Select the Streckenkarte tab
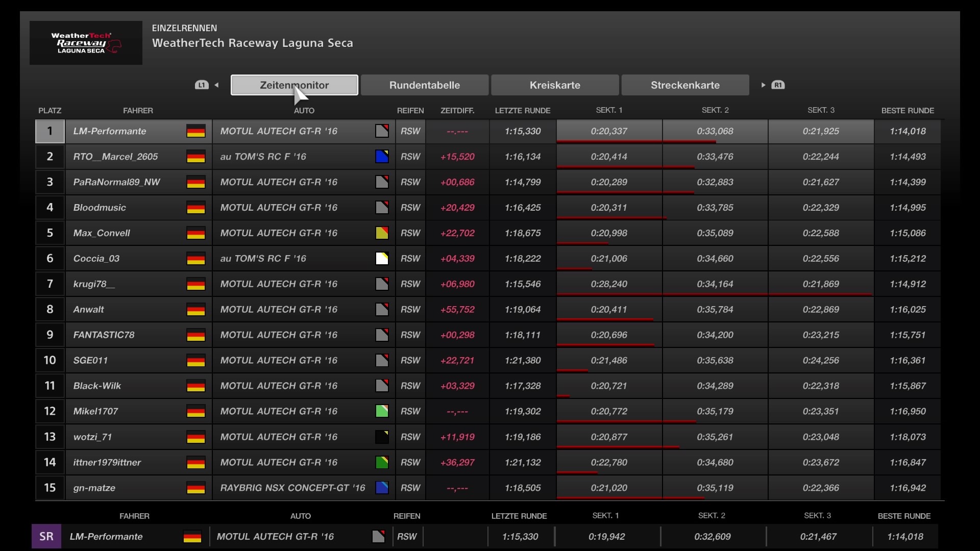The height and width of the screenshot is (551, 980). [685, 85]
